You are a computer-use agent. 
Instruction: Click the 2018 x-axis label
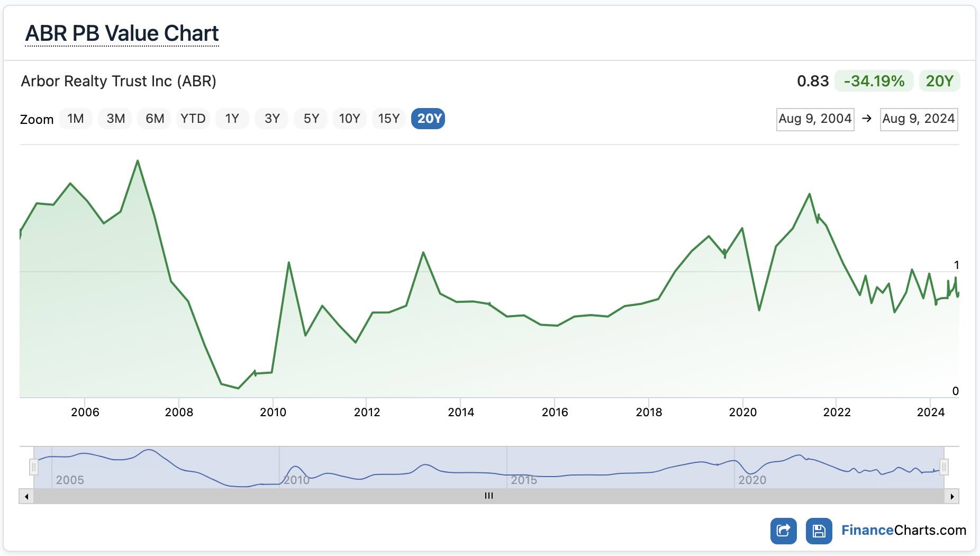(649, 412)
